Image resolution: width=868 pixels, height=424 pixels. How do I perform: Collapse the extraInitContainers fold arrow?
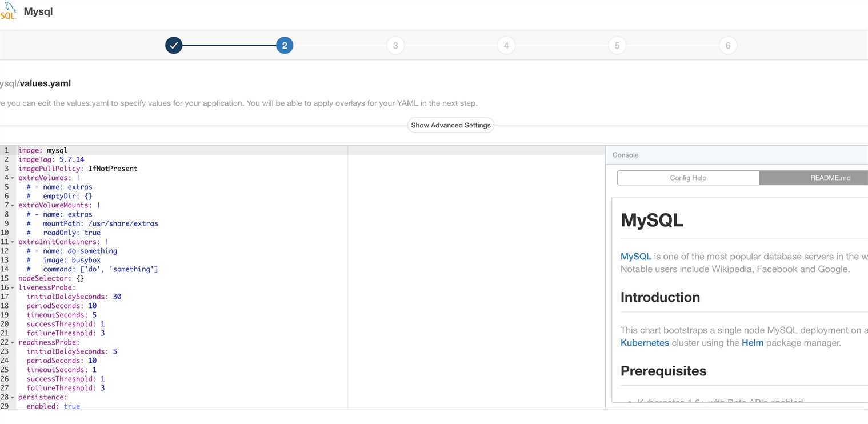point(13,242)
